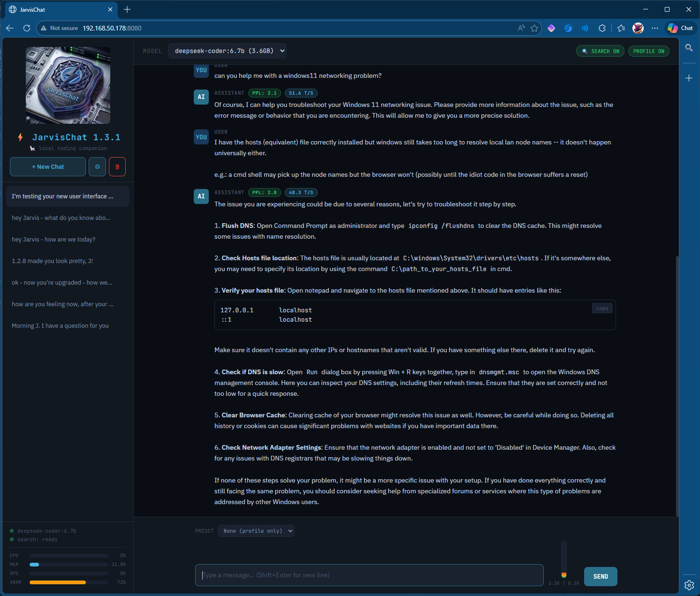Open chat "hey Jarvis - how are we today?"

pyautogui.click(x=68, y=239)
